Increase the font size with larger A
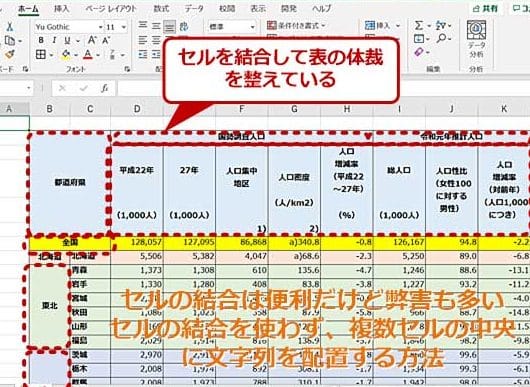 tap(92, 40)
